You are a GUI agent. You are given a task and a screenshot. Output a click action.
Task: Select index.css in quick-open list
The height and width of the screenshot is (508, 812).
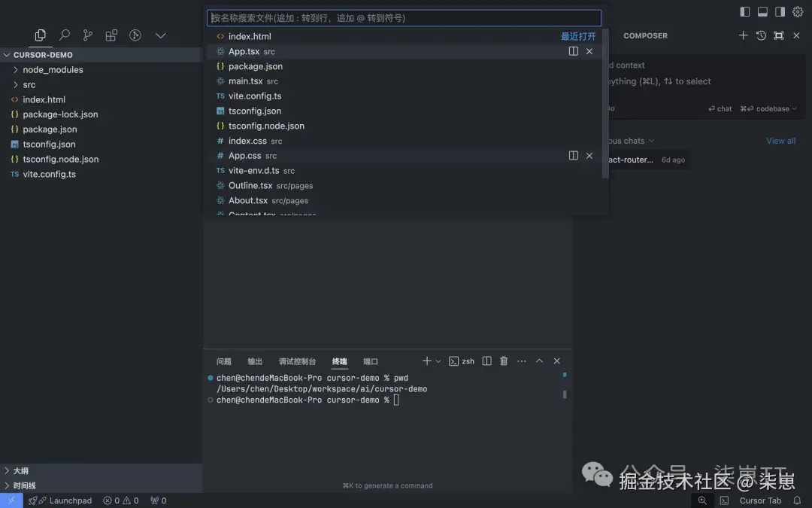tap(404, 141)
